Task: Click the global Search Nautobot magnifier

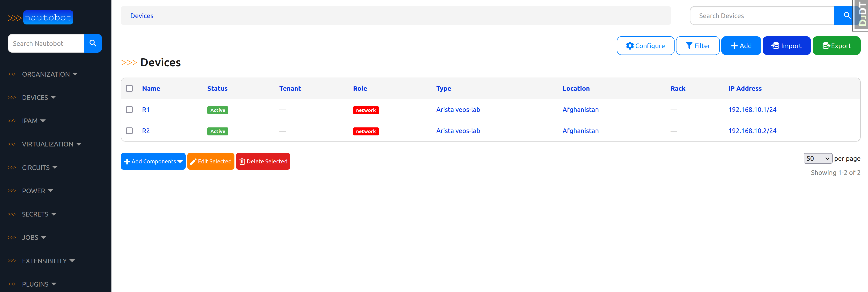Action: (93, 43)
